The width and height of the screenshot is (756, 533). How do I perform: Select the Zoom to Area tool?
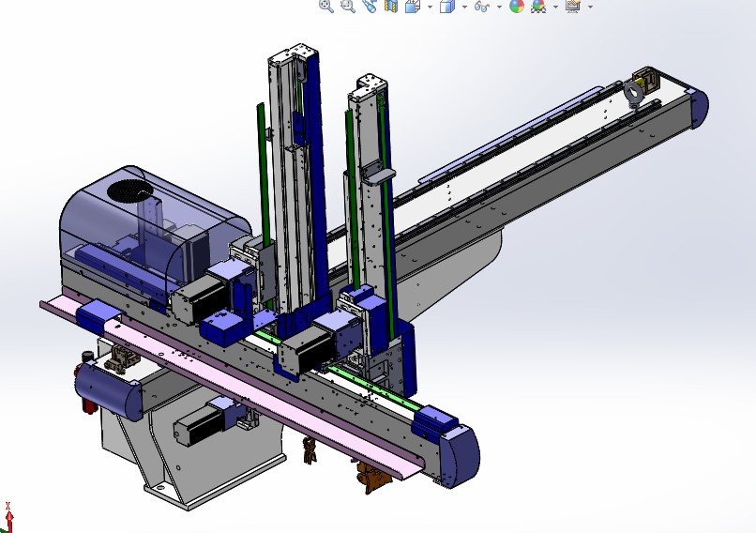[348, 7]
